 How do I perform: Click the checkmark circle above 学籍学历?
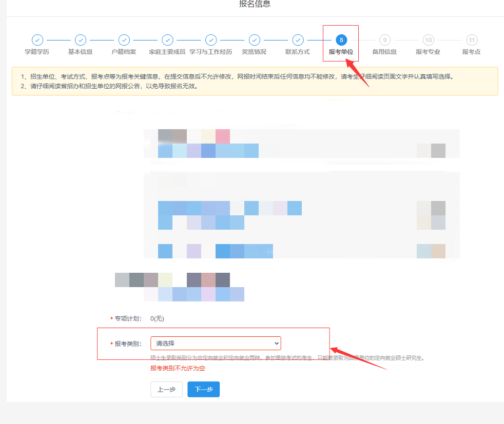(37, 40)
